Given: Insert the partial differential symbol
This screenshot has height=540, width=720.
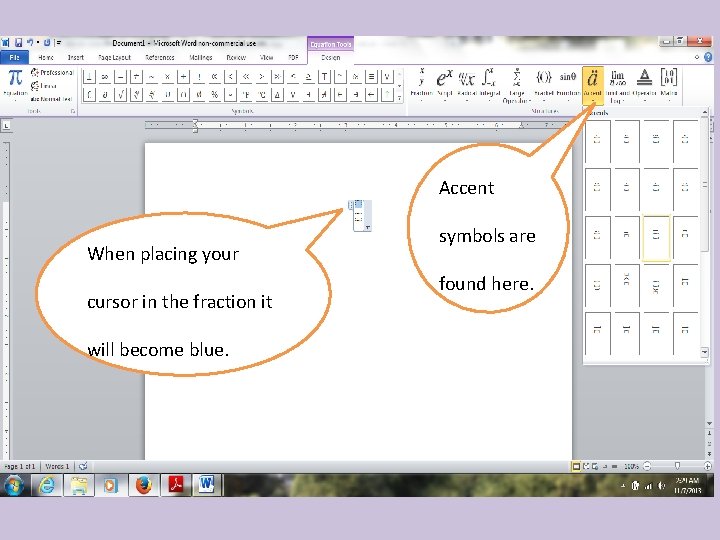Looking at the screenshot, I should click(x=105, y=95).
